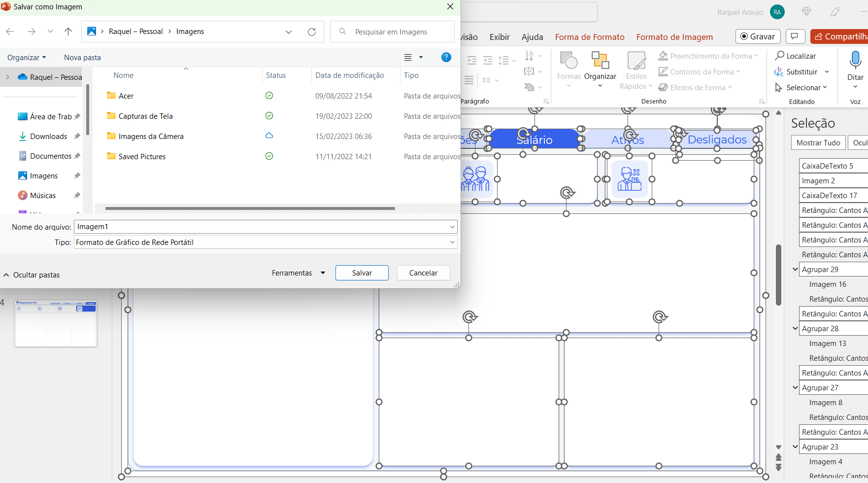868x483 pixels.
Task: Click the Mostrar Tudo button
Action: click(818, 143)
